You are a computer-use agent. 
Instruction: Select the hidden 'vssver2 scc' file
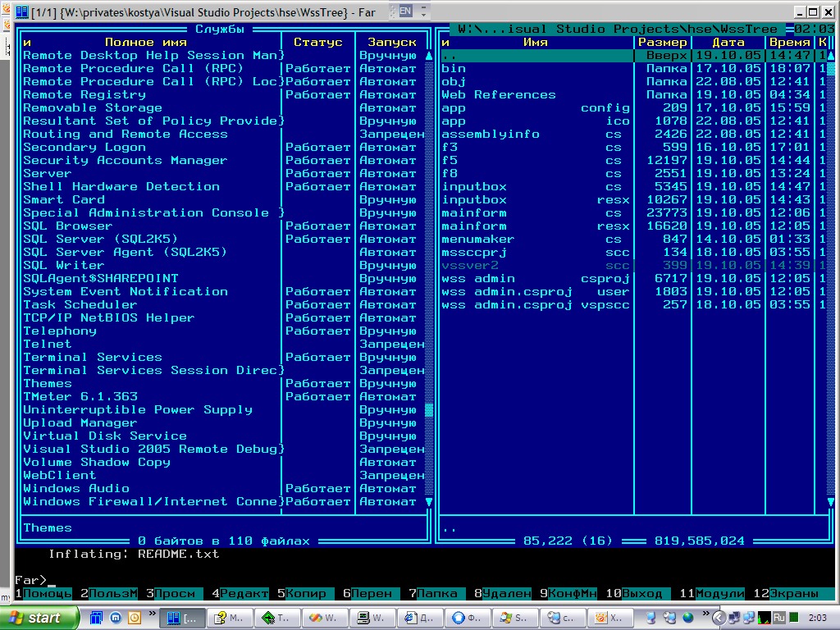click(x=634, y=265)
